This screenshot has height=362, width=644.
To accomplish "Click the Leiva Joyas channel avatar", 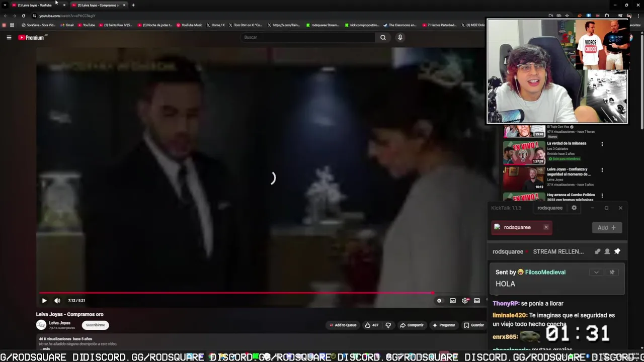I will click(41, 325).
